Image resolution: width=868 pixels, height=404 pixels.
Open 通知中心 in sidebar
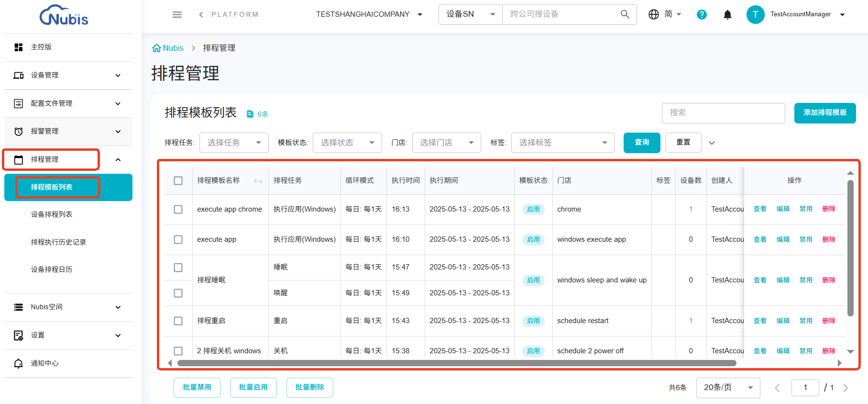point(68,363)
